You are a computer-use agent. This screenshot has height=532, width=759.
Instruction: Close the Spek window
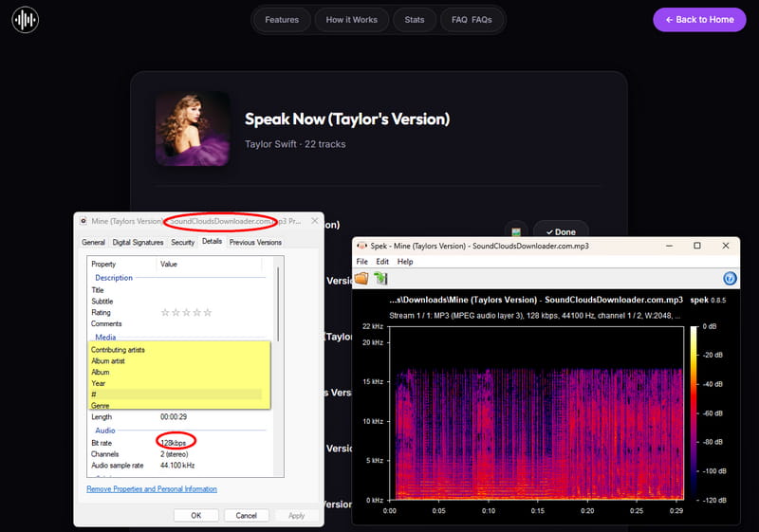click(x=726, y=246)
